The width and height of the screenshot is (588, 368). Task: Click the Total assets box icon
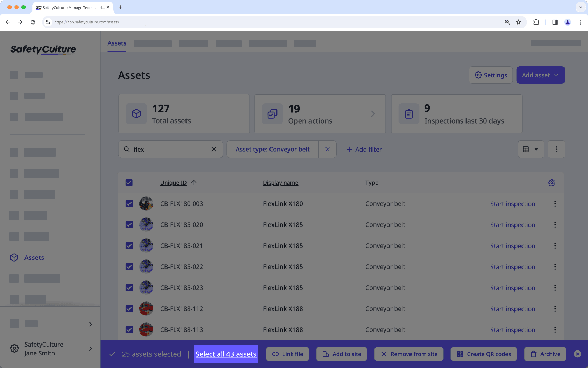click(x=136, y=113)
